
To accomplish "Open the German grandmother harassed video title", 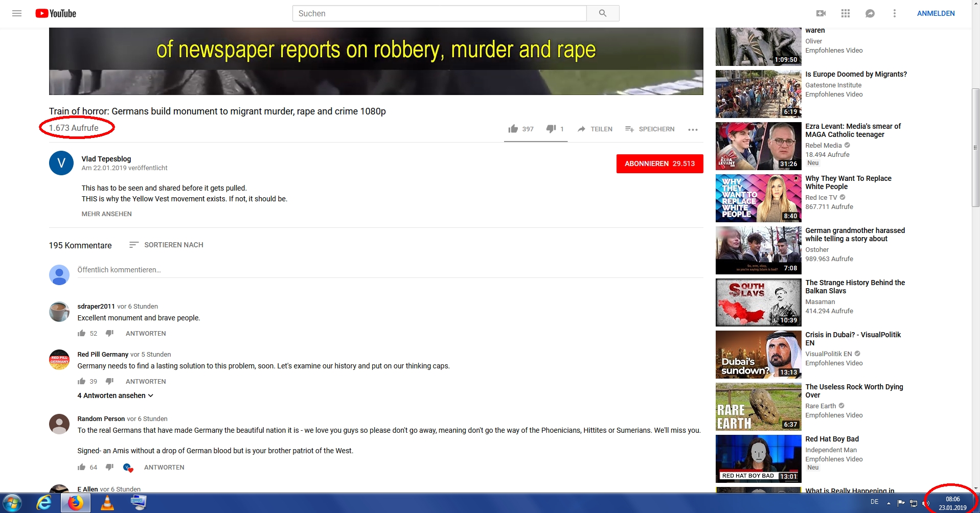I will [855, 235].
